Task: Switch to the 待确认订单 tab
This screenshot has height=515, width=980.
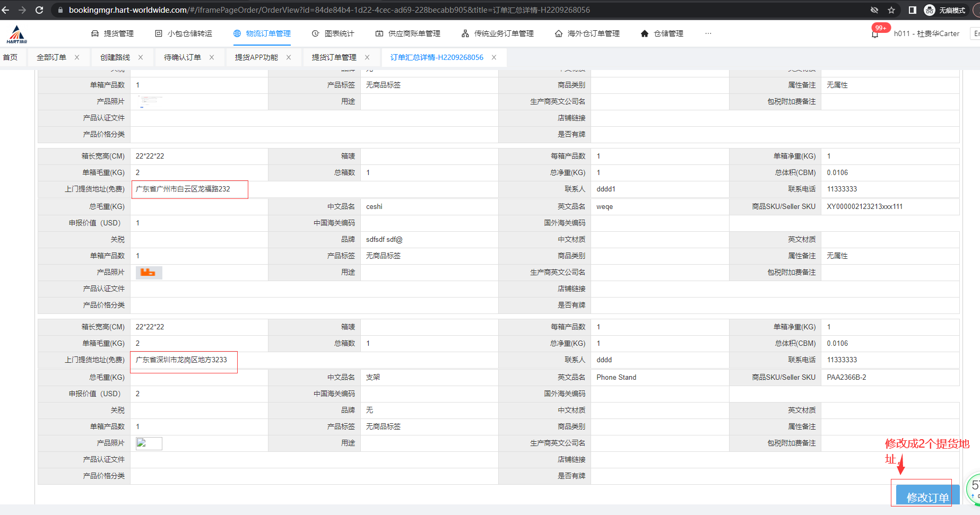Action: [x=182, y=57]
